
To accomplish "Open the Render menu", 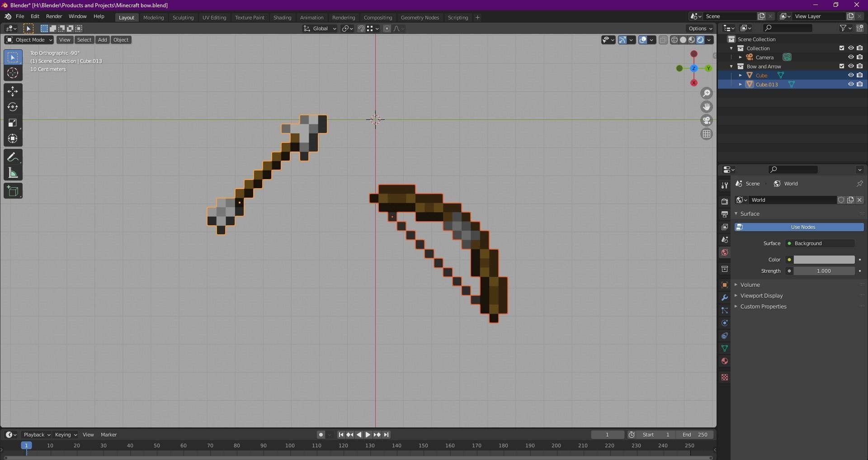I will point(54,16).
